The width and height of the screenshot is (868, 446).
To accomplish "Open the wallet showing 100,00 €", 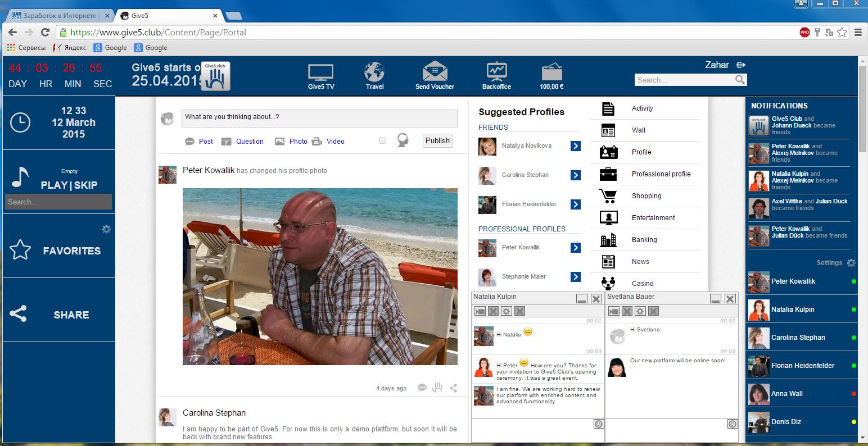I will click(551, 72).
